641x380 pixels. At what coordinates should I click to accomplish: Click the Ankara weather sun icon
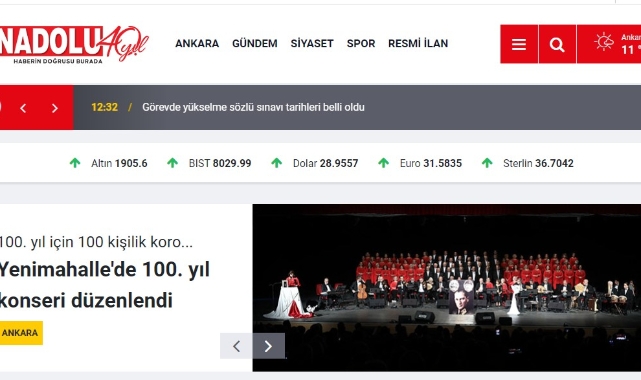(604, 42)
